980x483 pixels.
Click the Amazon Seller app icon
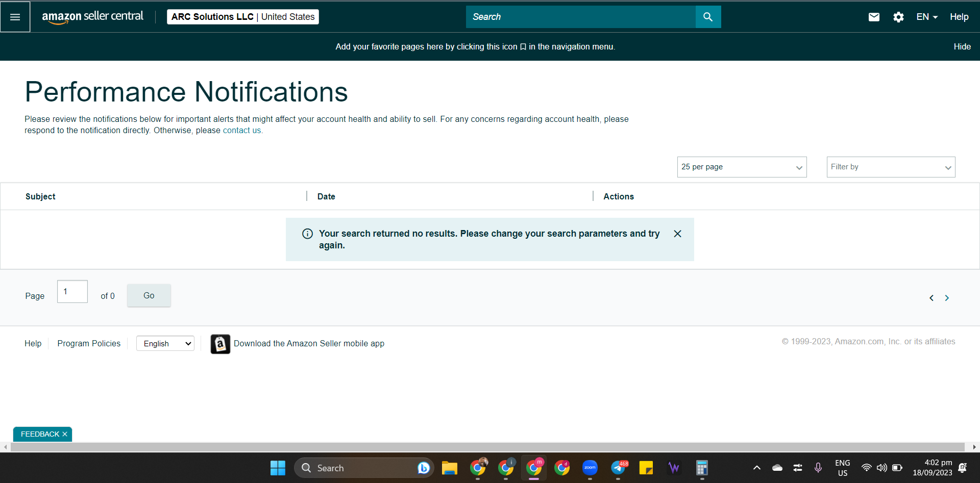pyautogui.click(x=220, y=344)
